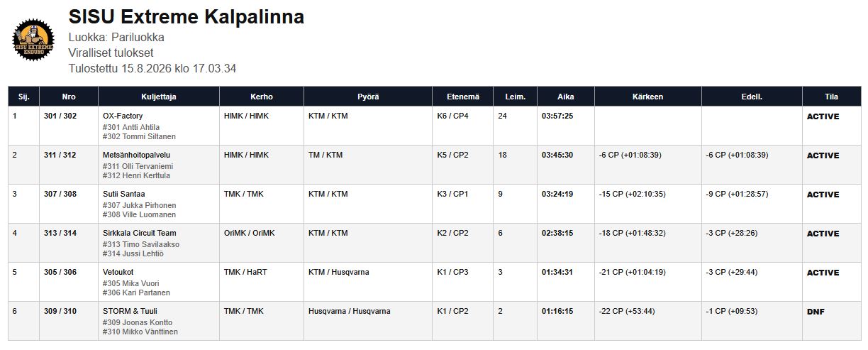
Task: Click time 03:57:25 in first row
Action: (557, 116)
